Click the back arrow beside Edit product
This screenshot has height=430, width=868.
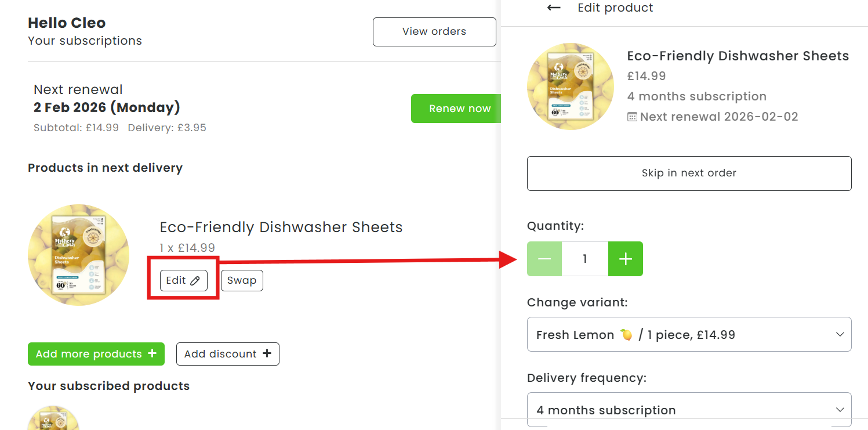554,8
